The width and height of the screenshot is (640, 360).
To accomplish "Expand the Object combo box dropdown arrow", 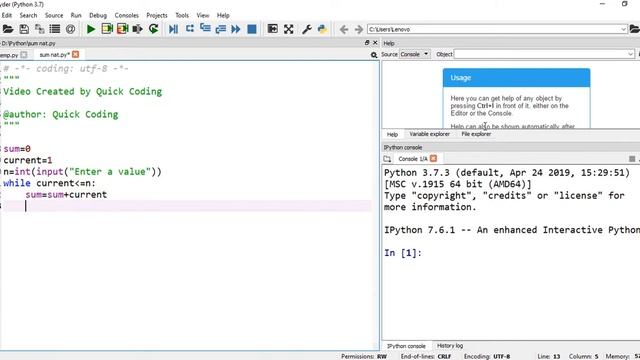I will pyautogui.click(x=630, y=54).
